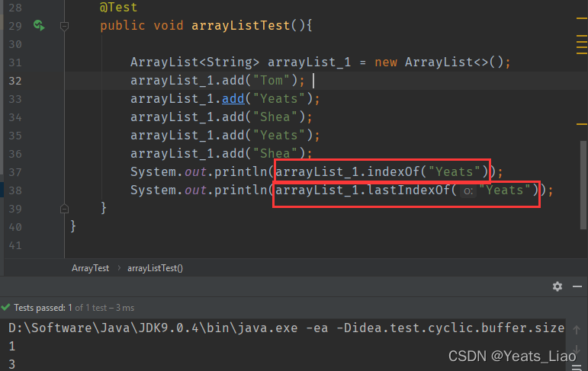Click lastIndexOf method call on line 38

(x=408, y=190)
